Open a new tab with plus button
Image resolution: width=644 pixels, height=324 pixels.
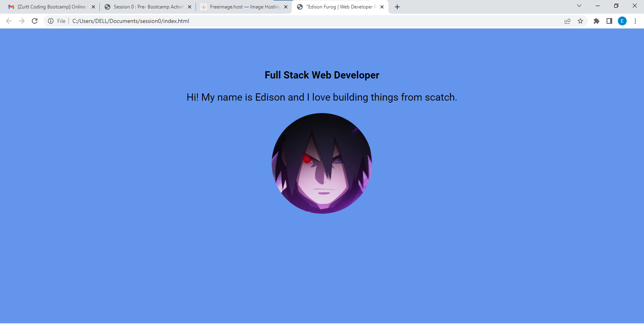397,7
